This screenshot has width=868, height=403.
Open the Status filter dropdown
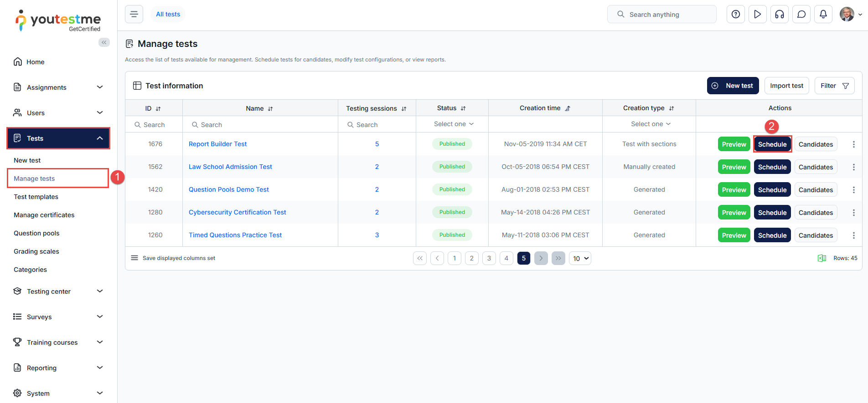(453, 124)
